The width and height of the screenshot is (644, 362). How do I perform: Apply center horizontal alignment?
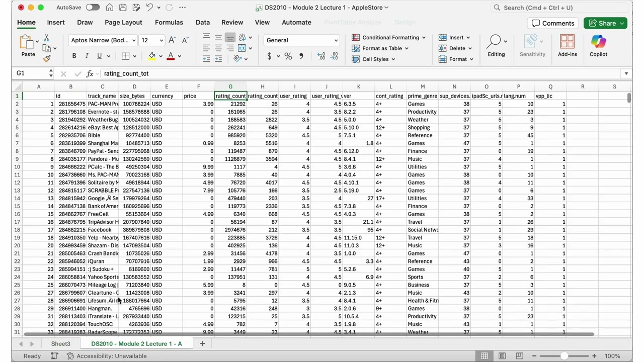coord(218,48)
